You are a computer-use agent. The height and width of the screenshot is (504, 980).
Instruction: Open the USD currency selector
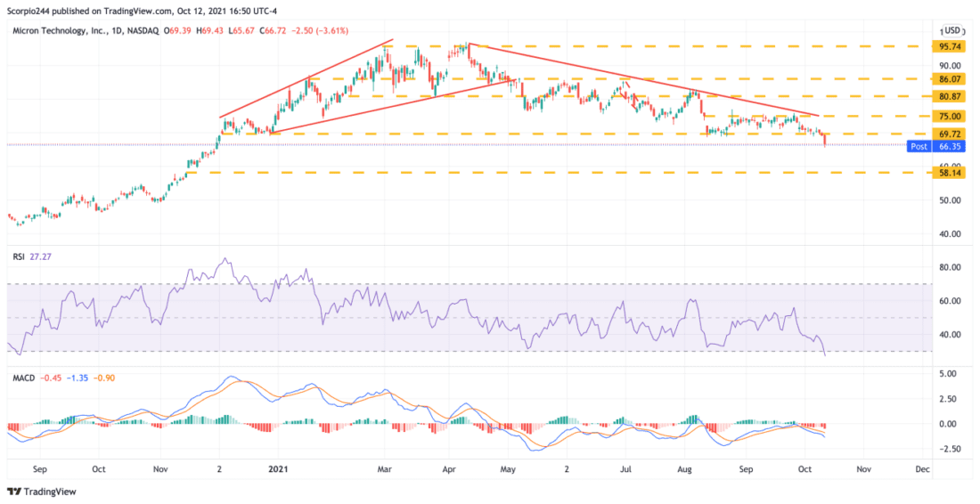pyautogui.click(x=952, y=30)
